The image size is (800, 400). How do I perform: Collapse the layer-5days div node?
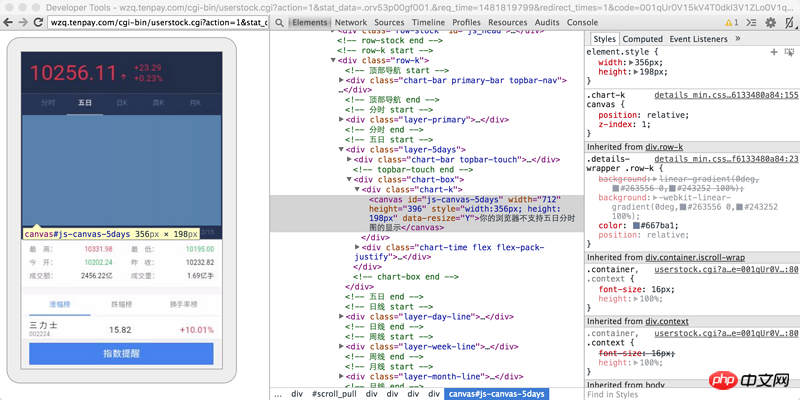pos(341,149)
